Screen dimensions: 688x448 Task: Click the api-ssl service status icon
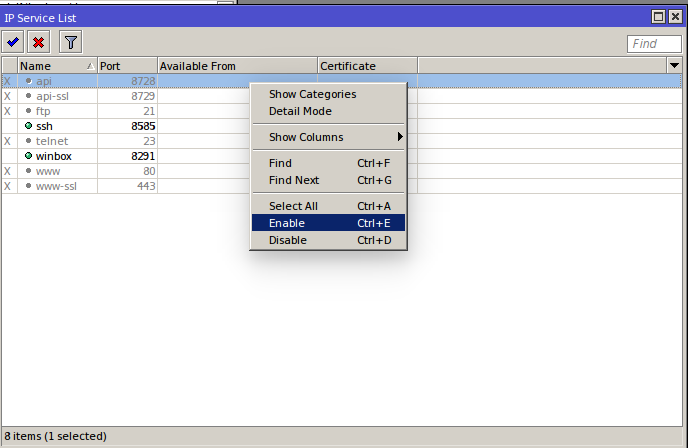coord(28,96)
